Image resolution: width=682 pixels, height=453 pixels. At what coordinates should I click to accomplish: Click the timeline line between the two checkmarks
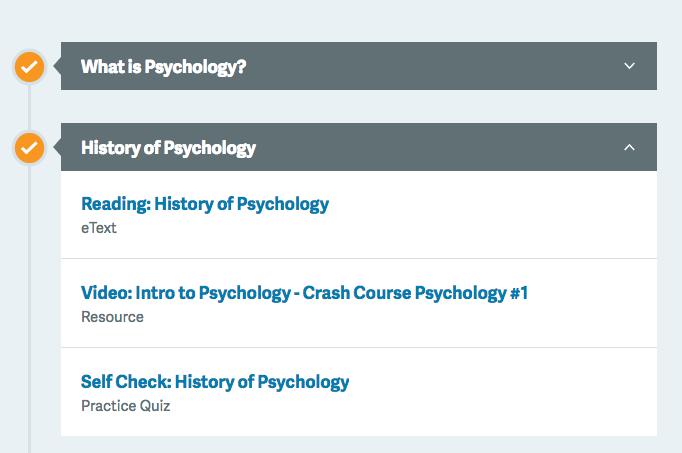(29, 107)
